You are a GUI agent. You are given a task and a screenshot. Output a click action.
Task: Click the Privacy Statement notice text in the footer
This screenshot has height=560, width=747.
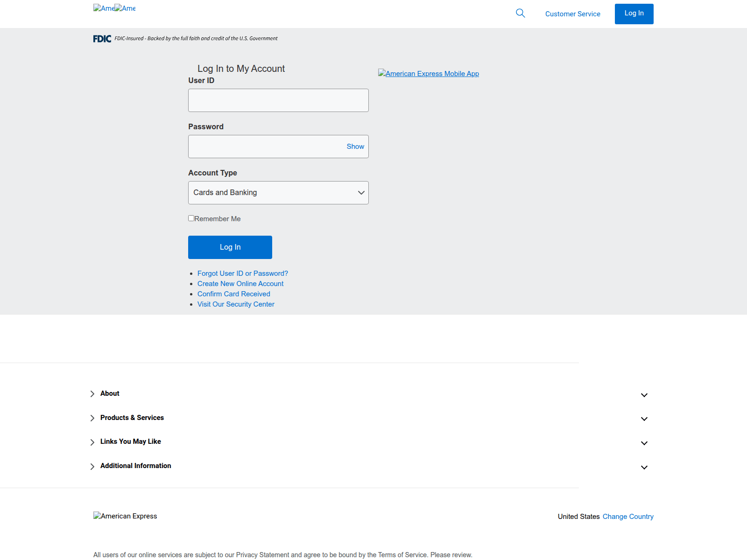point(283,555)
